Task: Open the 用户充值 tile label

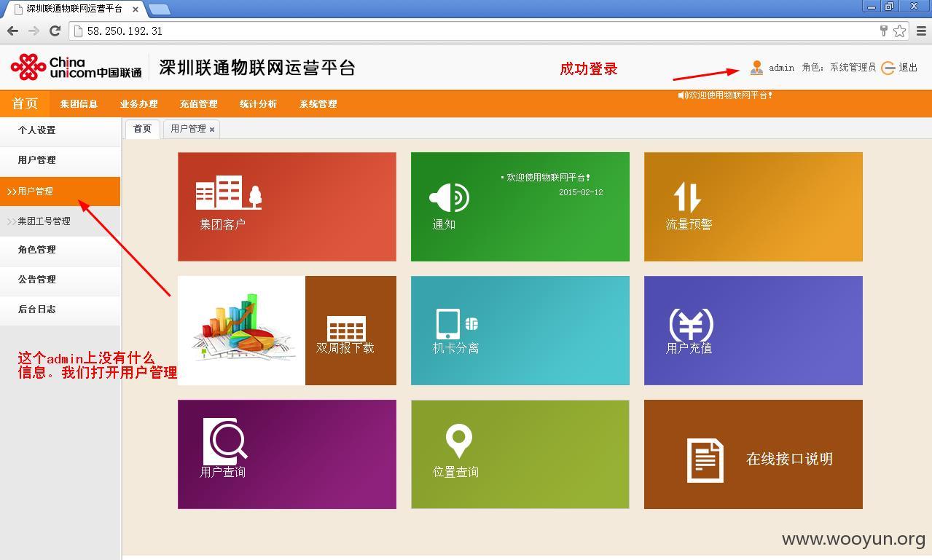Action: pos(689,348)
